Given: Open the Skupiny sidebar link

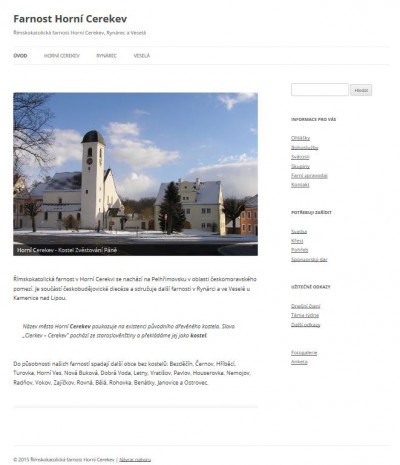Looking at the screenshot, I should point(300,166).
